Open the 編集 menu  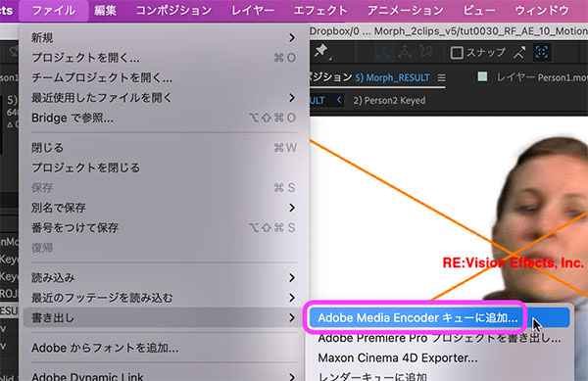[105, 11]
